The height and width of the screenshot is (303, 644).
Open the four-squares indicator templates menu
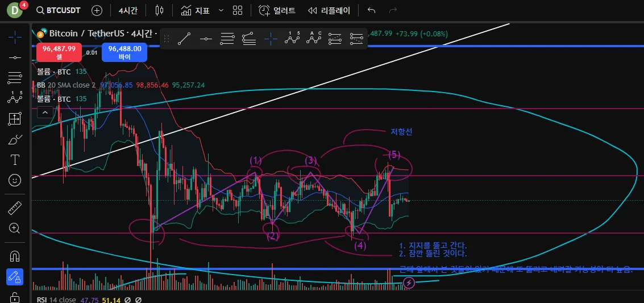pyautogui.click(x=238, y=11)
